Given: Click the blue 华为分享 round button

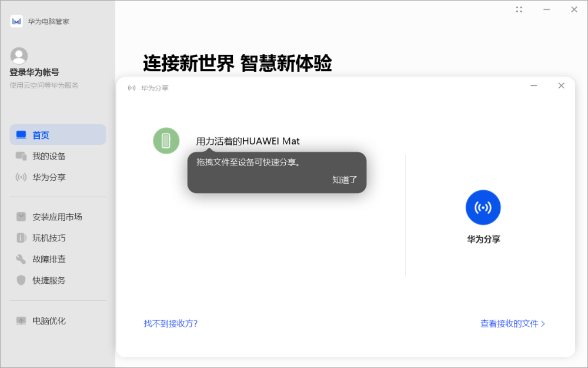Looking at the screenshot, I should (x=483, y=207).
